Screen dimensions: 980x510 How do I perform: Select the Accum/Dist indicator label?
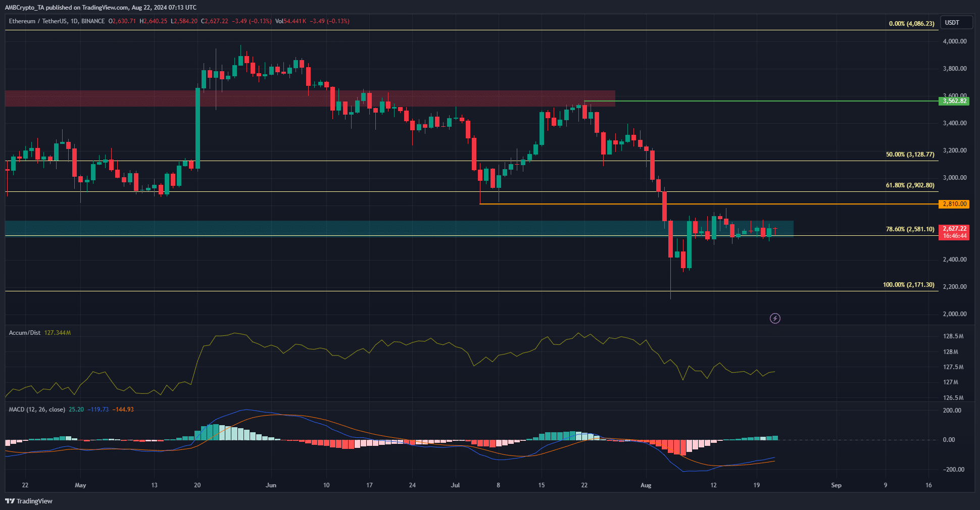point(25,333)
